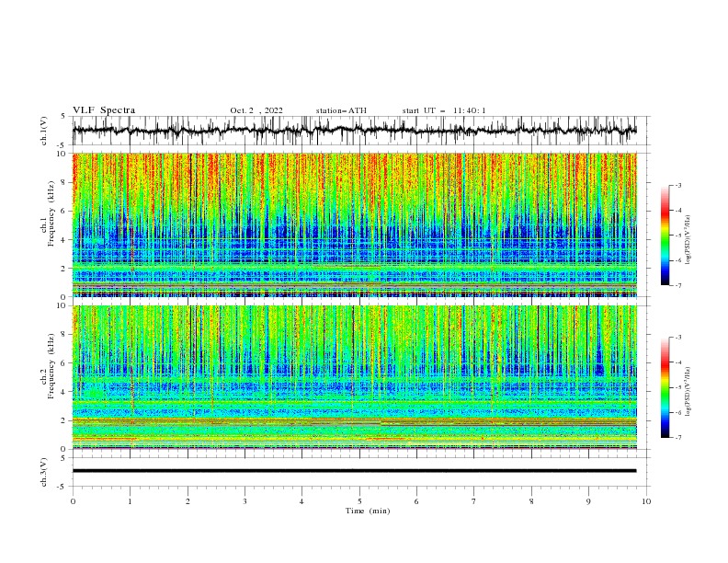Click the ch.1 spectrogram panel
The width and height of the screenshot is (728, 563).
click(x=355, y=224)
